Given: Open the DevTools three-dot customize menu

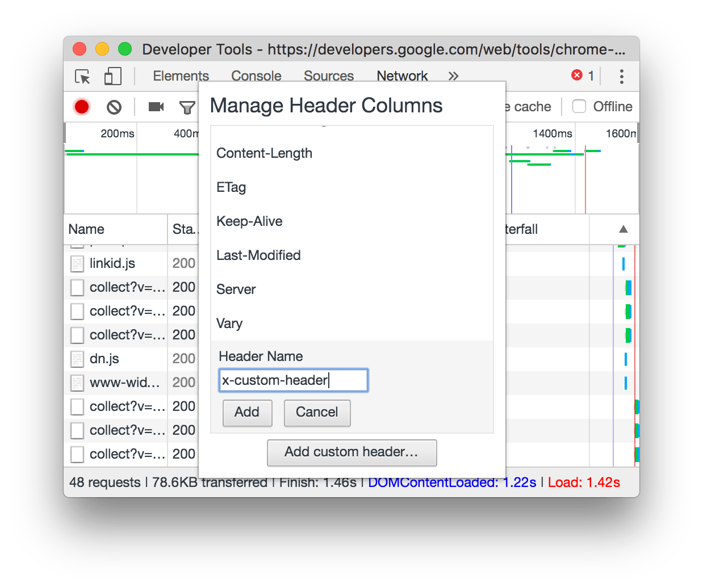Looking at the screenshot, I should pyautogui.click(x=622, y=76).
